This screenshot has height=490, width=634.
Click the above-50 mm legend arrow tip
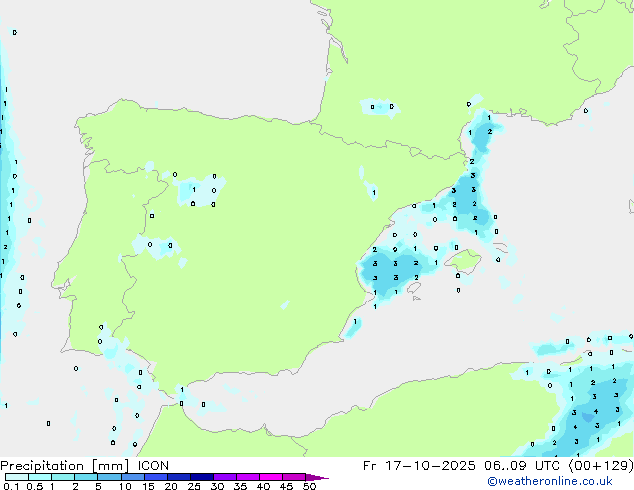[x=317, y=477]
